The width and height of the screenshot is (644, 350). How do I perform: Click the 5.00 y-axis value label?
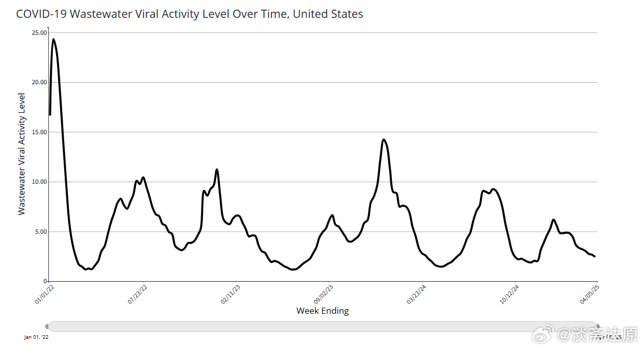tap(41, 232)
